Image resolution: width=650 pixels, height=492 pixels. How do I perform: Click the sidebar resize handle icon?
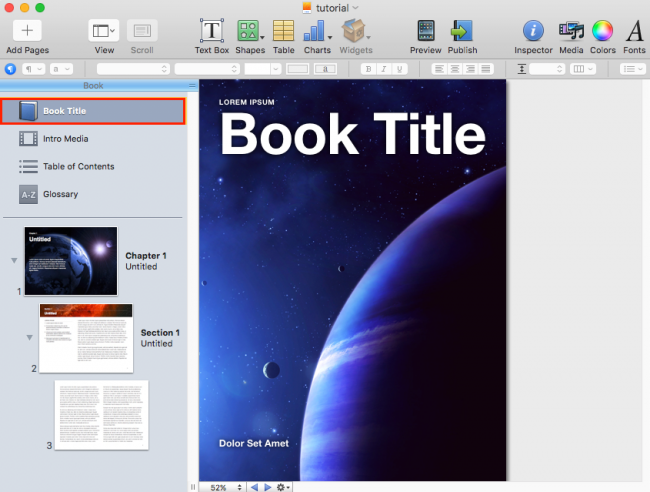(x=193, y=487)
